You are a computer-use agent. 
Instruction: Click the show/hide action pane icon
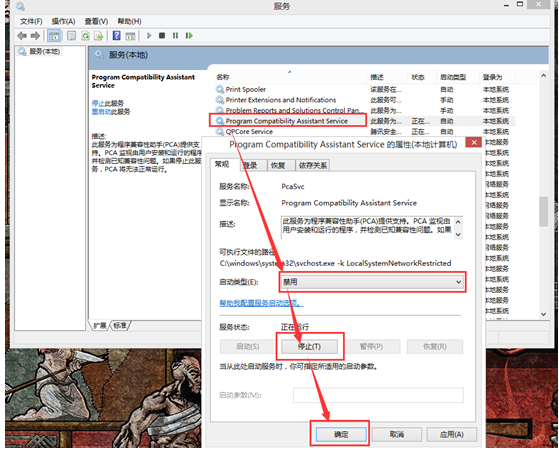[x=130, y=36]
